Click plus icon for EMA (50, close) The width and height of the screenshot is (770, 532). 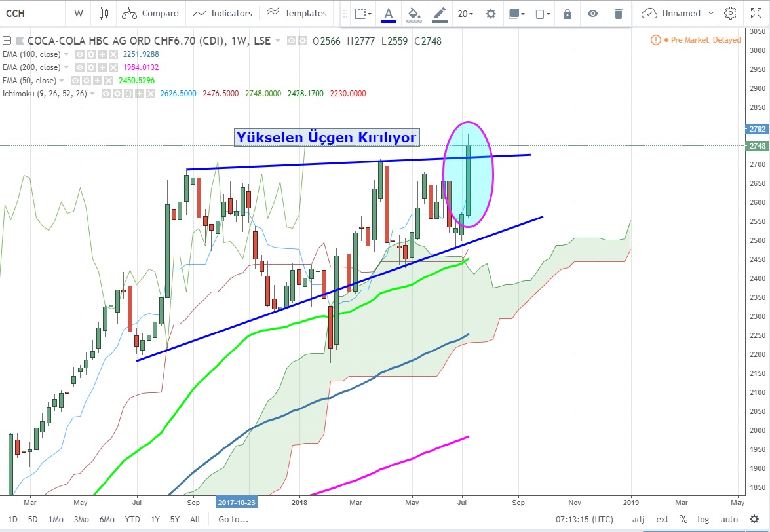[98, 81]
